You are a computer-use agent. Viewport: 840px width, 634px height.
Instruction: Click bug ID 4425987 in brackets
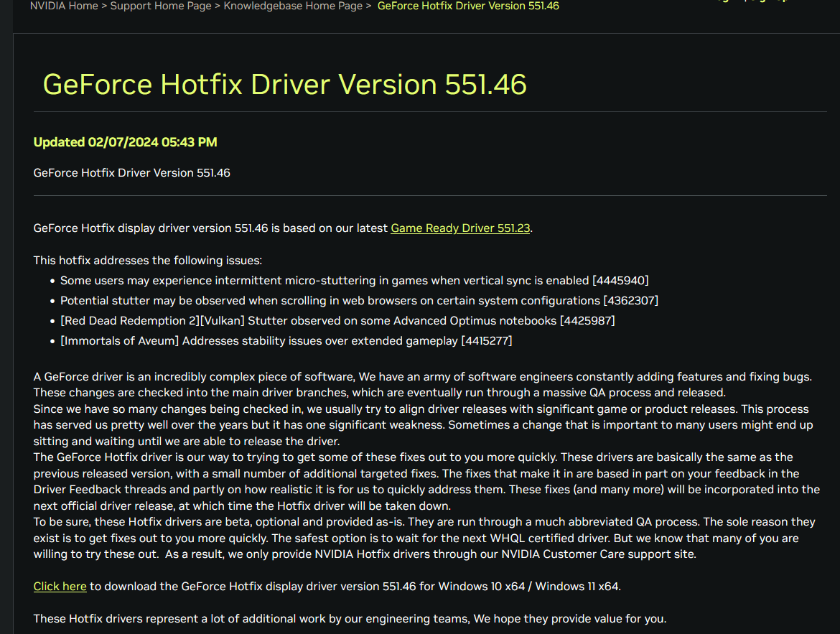587,321
